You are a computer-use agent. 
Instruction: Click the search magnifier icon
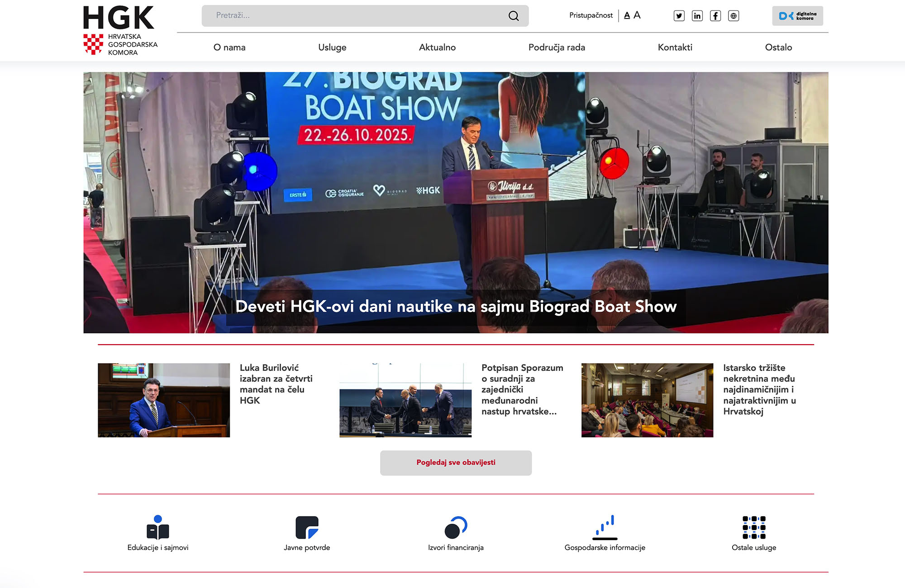coord(514,16)
